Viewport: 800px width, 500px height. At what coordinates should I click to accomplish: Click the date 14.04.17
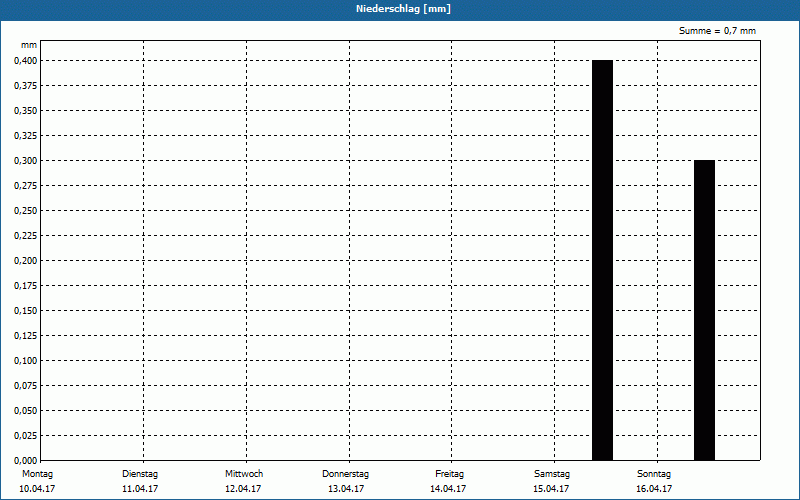tap(448, 489)
